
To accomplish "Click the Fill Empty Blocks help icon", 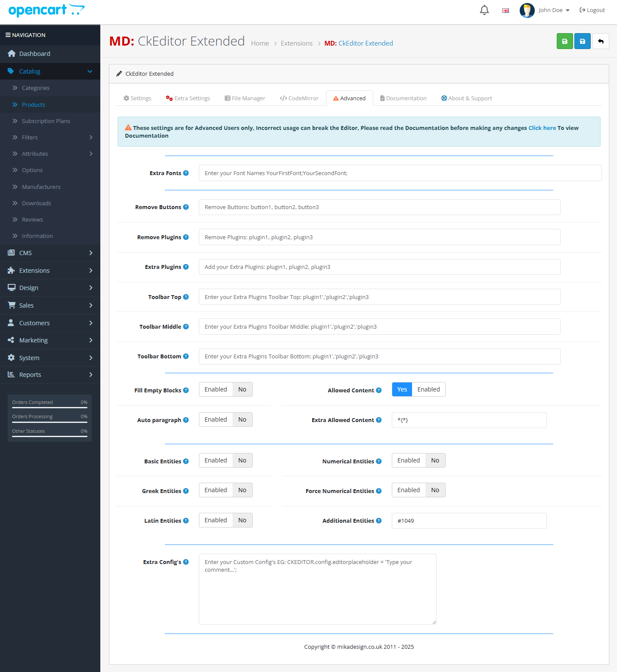I will 186,390.
